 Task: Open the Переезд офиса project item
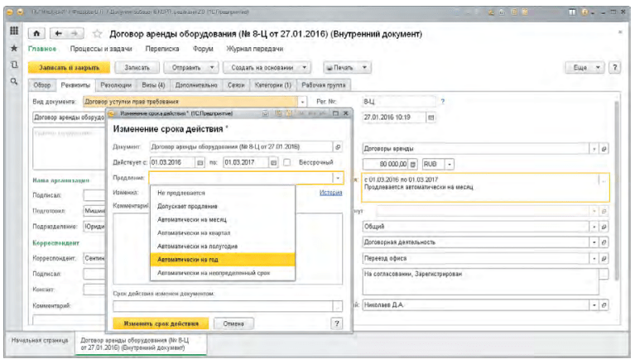(x=604, y=258)
